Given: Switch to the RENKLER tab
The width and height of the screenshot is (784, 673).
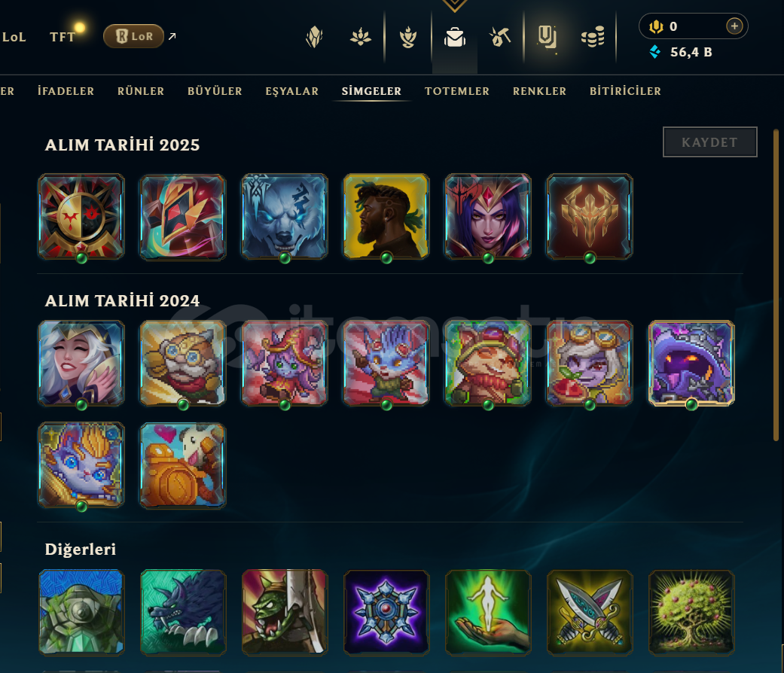Looking at the screenshot, I should pos(539,91).
